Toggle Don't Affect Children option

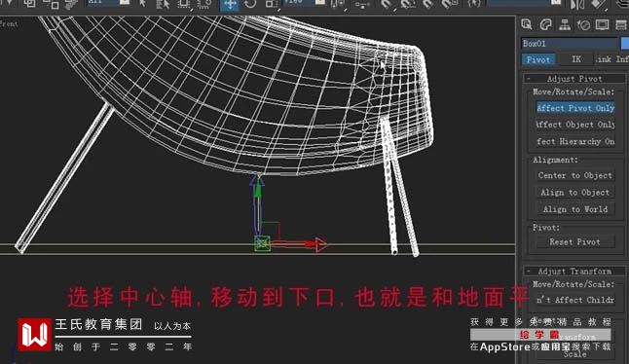pyautogui.click(x=575, y=300)
